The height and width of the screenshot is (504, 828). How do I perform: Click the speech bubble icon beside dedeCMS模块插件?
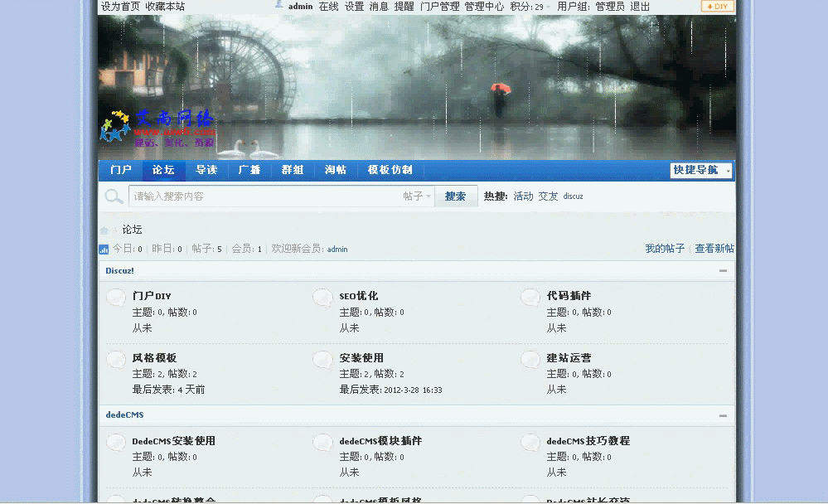[x=322, y=443]
